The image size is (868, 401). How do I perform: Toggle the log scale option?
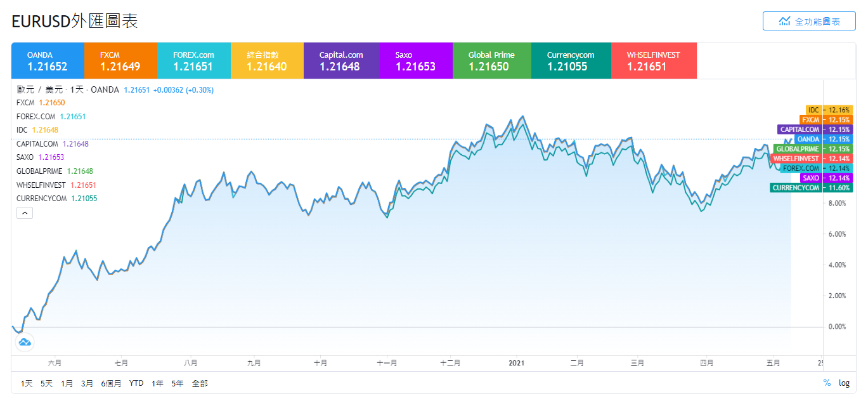(844, 383)
